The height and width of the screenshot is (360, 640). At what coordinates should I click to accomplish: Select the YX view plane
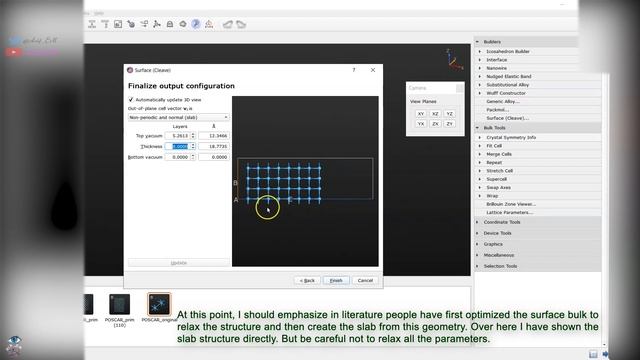(x=421, y=124)
